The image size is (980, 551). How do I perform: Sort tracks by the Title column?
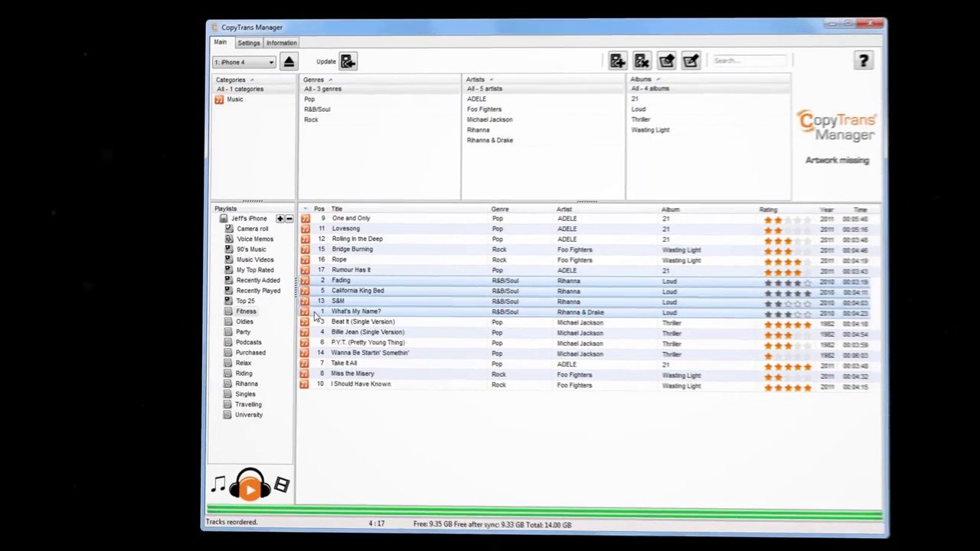click(x=337, y=209)
